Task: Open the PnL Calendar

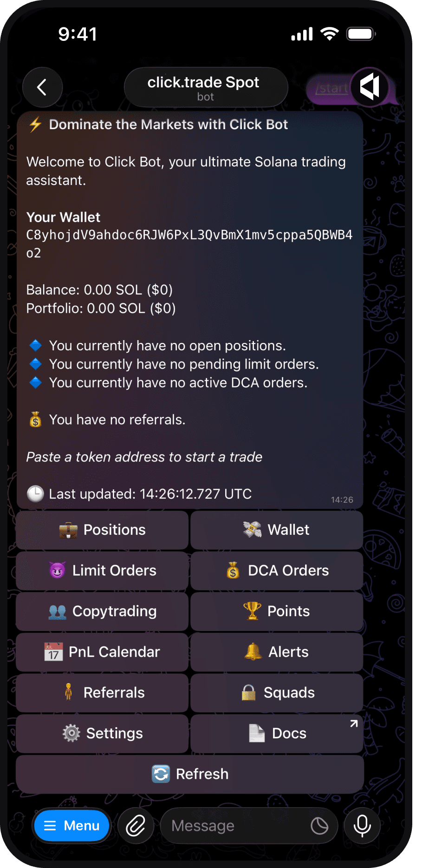Action: [x=102, y=652]
